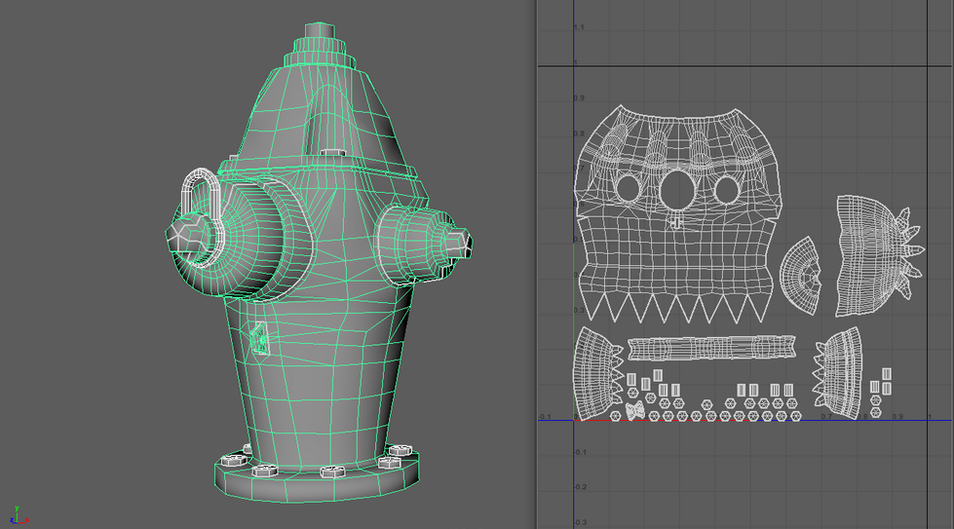Viewport: 954px width, 529px height.
Task: Click the XYZ axis gizmo in the 3D viewport
Action: [x=19, y=516]
